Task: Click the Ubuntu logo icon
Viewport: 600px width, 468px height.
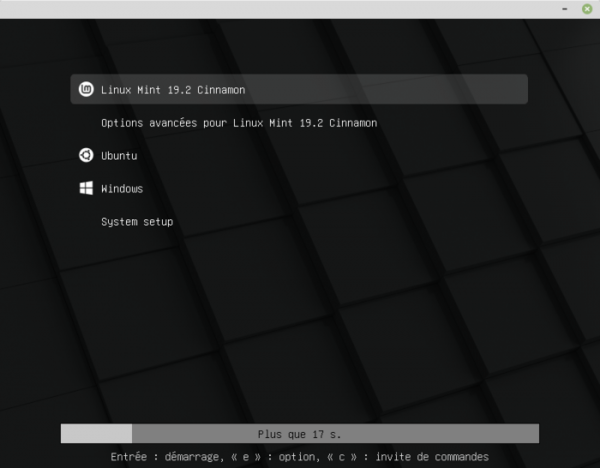Action: point(86,155)
